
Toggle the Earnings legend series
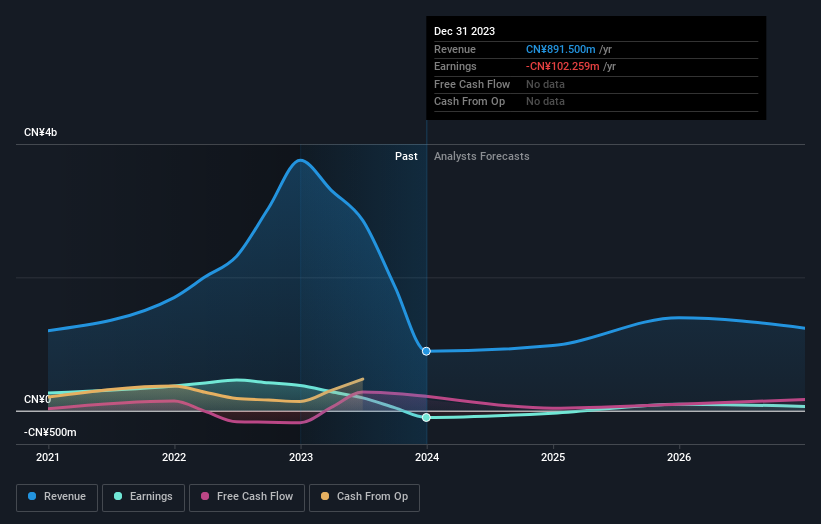(x=143, y=497)
